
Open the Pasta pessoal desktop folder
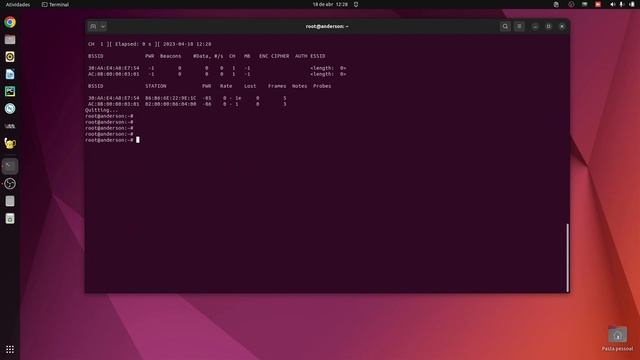pyautogui.click(x=617, y=339)
